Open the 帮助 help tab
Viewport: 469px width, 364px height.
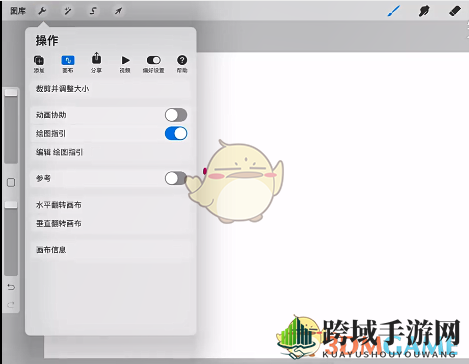[x=182, y=64]
